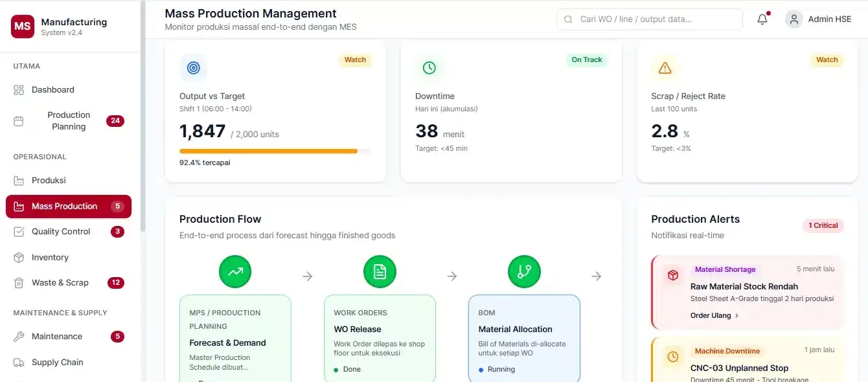Click the Machine Downtime alert clock icon
The height and width of the screenshot is (382, 868).
pos(673,357)
